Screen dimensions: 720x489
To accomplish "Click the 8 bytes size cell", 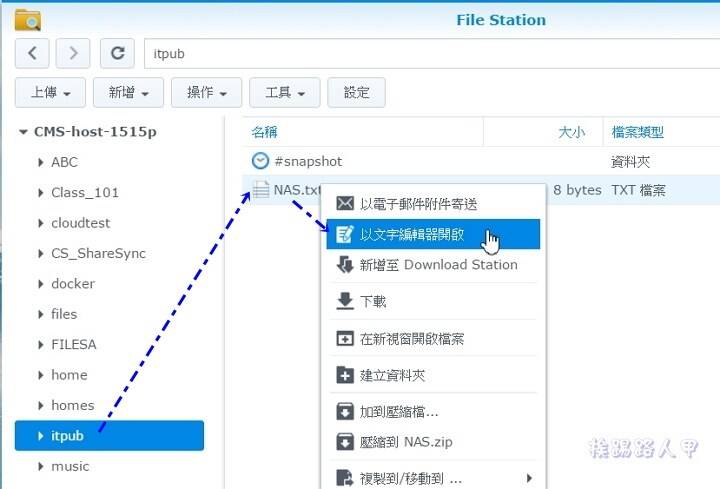I will click(x=577, y=190).
